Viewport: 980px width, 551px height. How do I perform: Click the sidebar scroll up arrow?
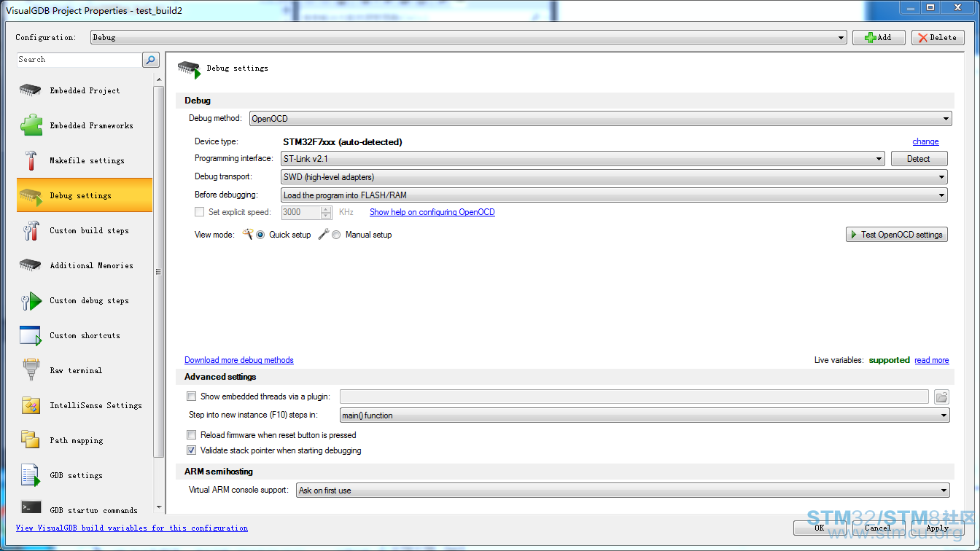point(159,79)
